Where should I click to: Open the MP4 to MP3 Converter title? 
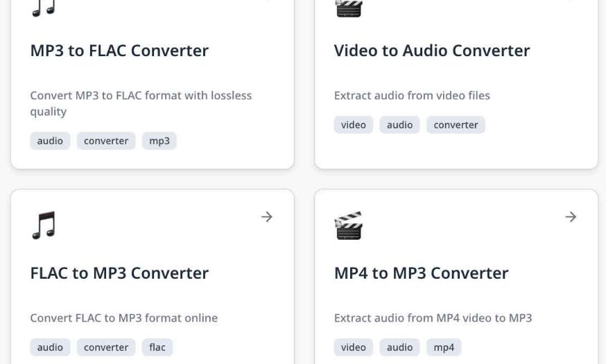tap(422, 273)
